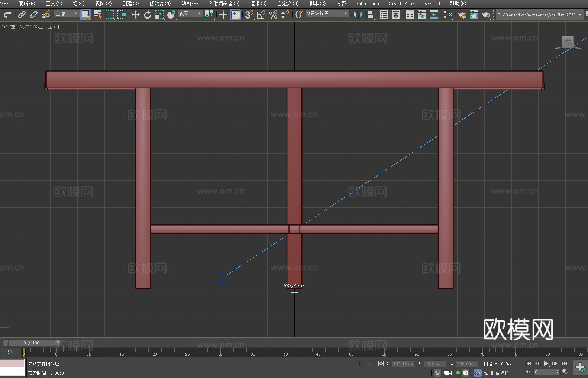Toggle the selection lock icon
This screenshot has width=588, height=378.
(x=371, y=364)
